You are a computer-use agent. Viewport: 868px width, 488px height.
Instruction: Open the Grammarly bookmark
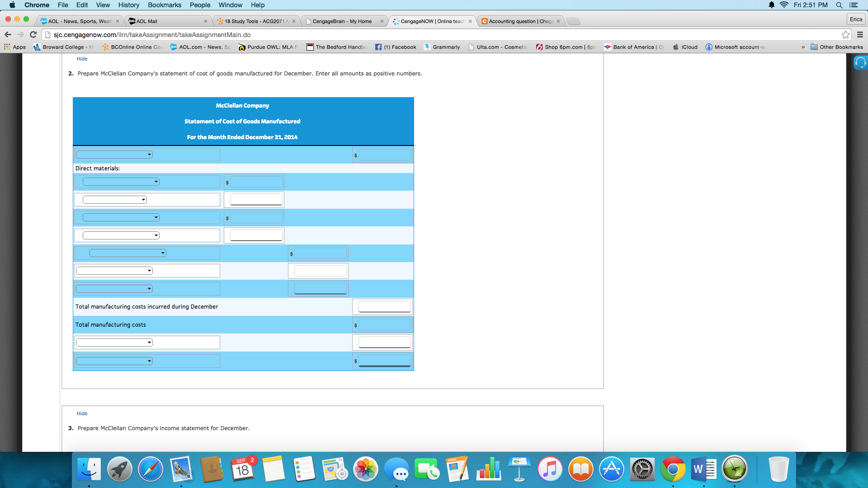[443, 47]
